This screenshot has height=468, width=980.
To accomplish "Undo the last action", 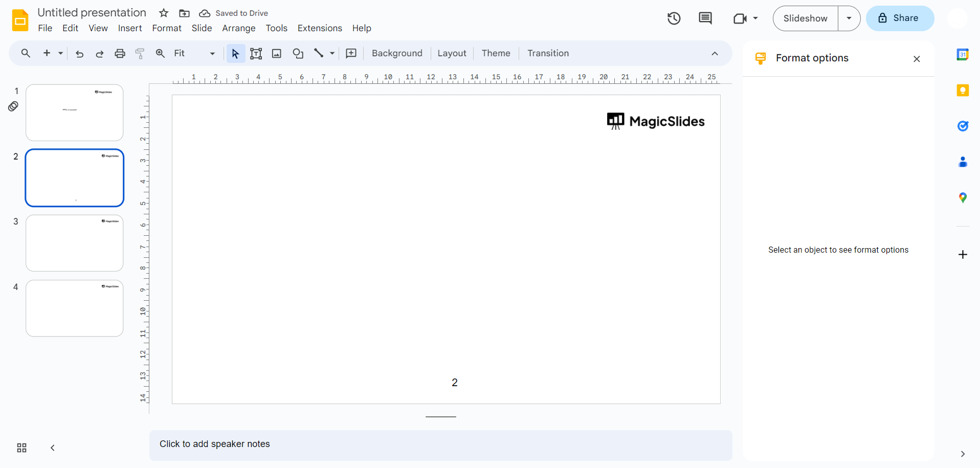I will point(79,53).
